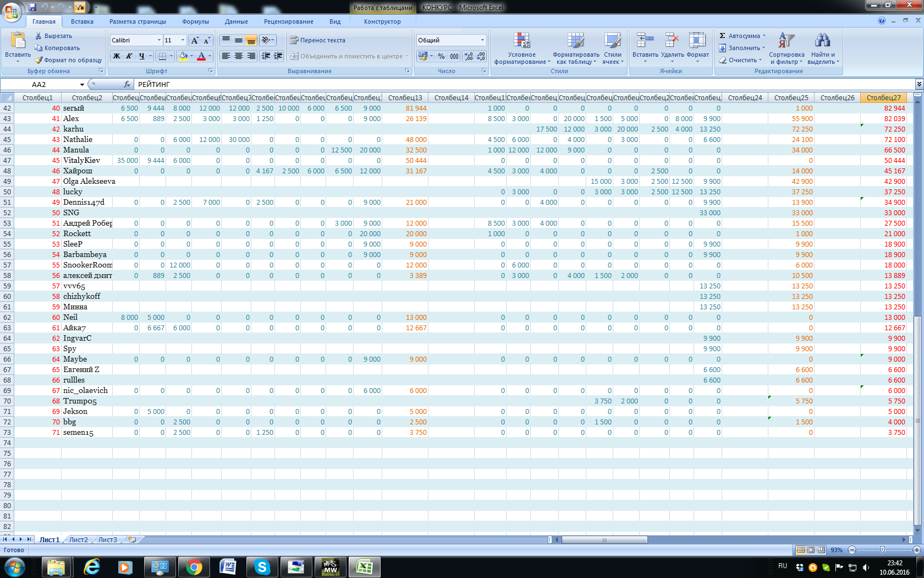The height and width of the screenshot is (578, 924).
Task: Switch to the Формулы ribbon tab
Action: [195, 21]
